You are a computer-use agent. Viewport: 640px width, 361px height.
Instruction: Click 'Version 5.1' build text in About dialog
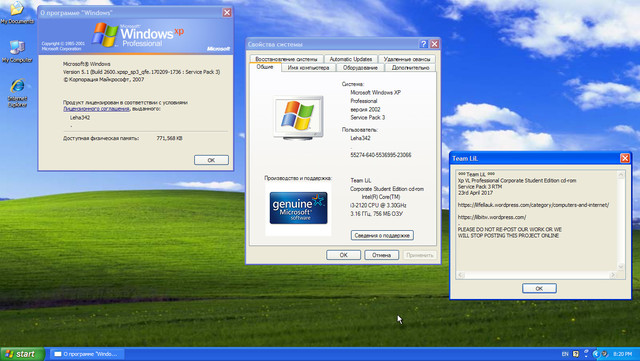(141, 72)
